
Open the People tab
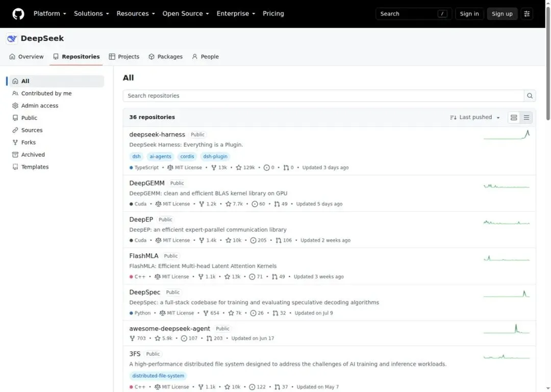click(x=205, y=57)
